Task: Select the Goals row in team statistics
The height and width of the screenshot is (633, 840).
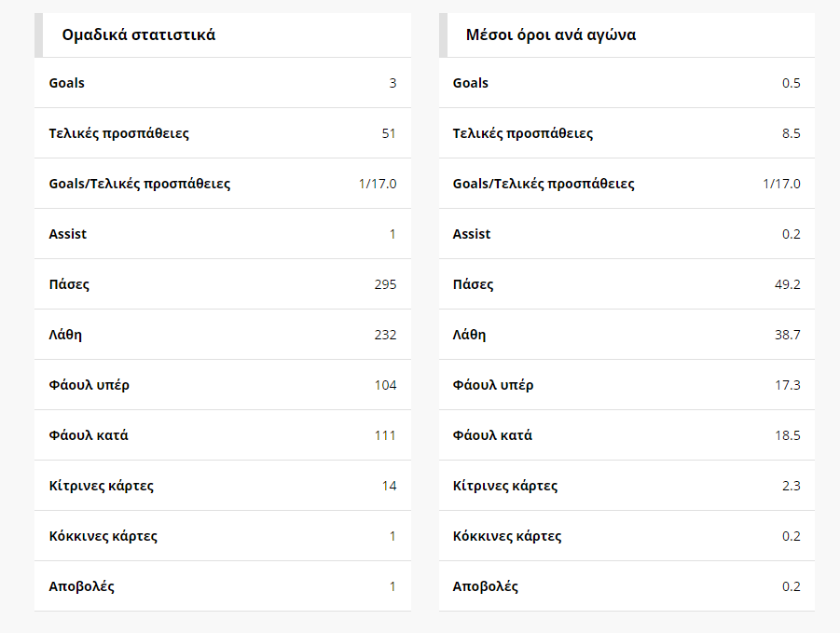Action: pyautogui.click(x=223, y=83)
